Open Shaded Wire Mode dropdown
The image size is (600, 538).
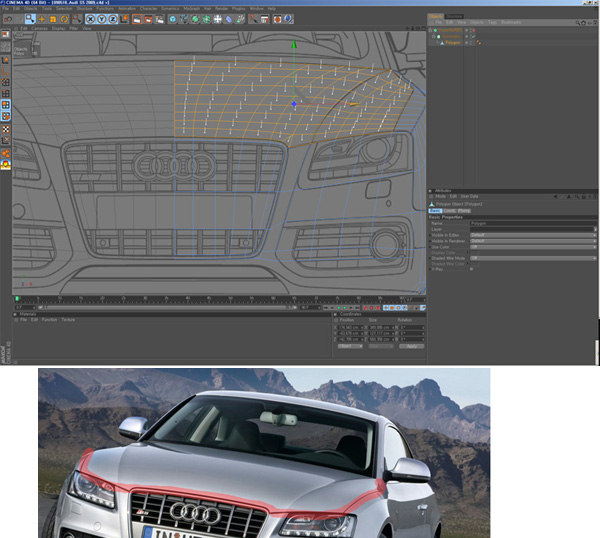tap(533, 258)
